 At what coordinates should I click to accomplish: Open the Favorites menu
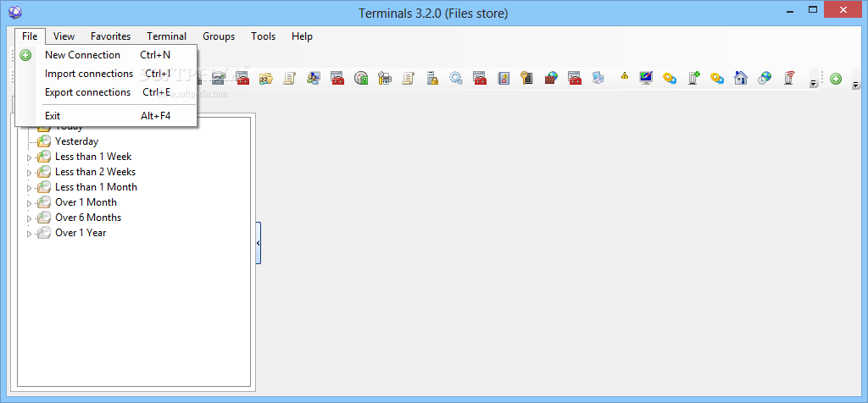click(111, 36)
